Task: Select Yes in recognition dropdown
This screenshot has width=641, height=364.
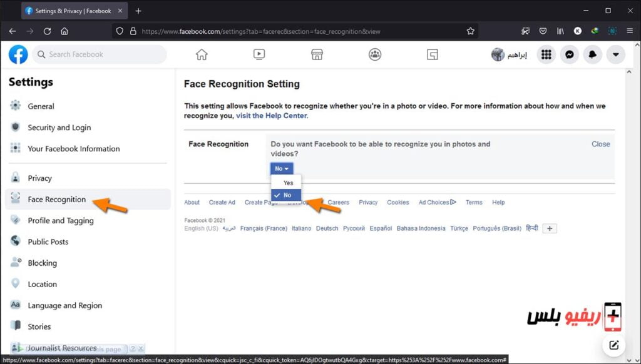Action: pos(288,183)
